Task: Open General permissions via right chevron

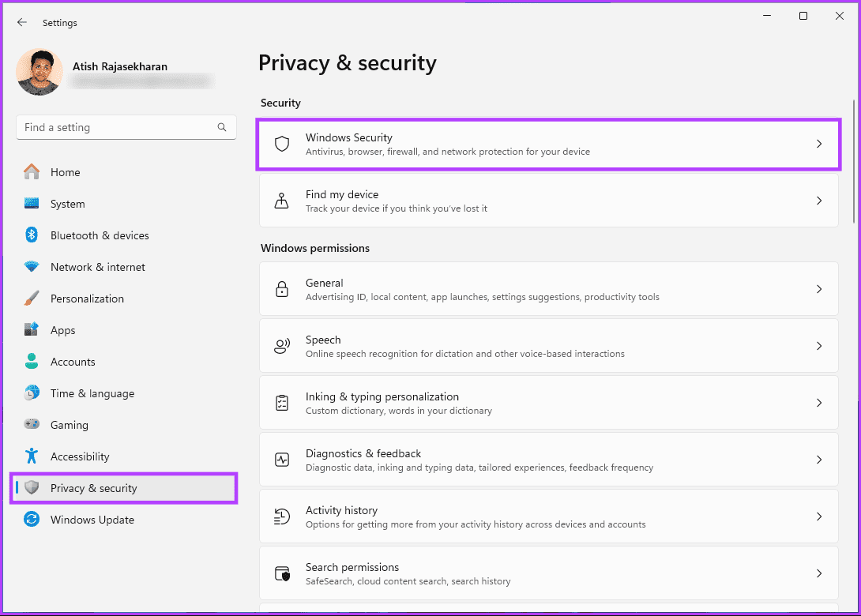Action: (x=819, y=289)
